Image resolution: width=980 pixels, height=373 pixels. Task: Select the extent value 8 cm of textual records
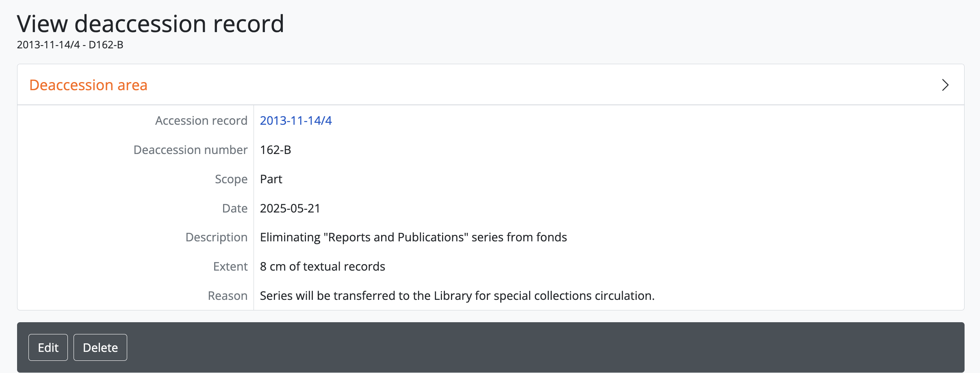pyautogui.click(x=322, y=267)
